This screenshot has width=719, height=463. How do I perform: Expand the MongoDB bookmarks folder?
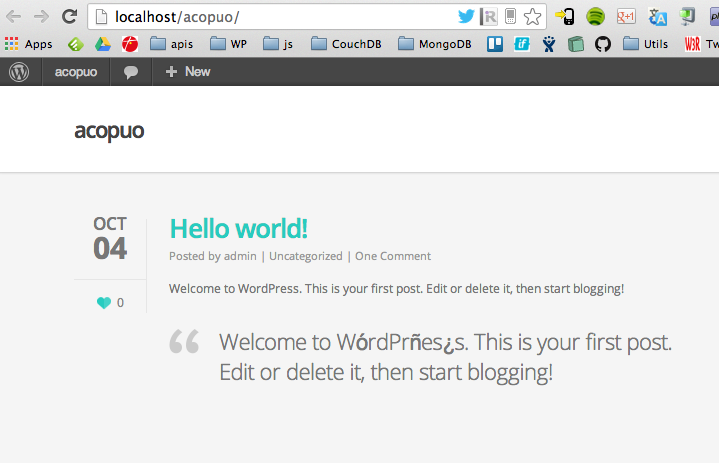pos(435,44)
